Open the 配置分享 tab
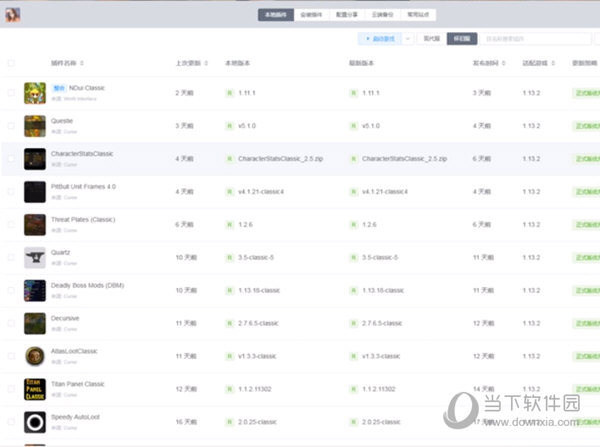Image resolution: width=600 pixels, height=447 pixels. click(x=347, y=15)
